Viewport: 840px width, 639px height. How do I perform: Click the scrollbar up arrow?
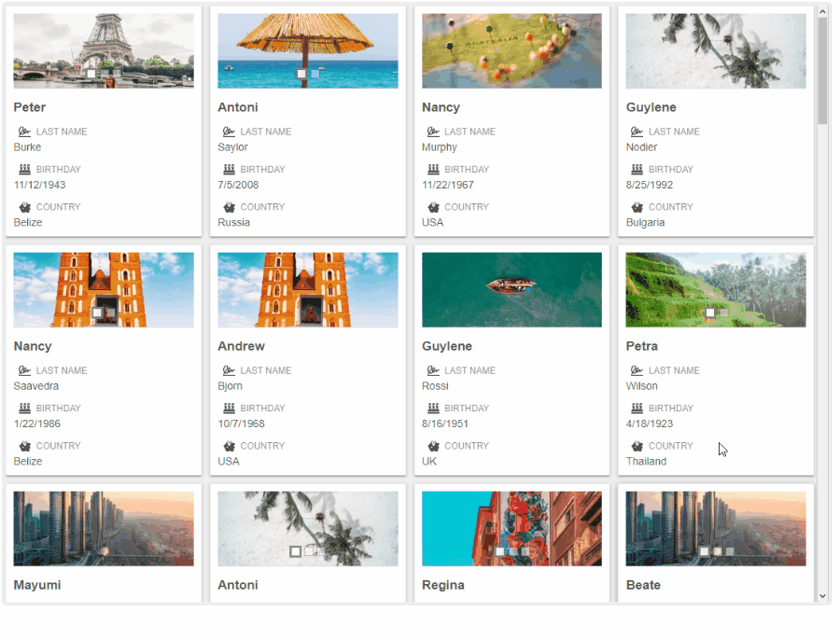[x=823, y=11]
